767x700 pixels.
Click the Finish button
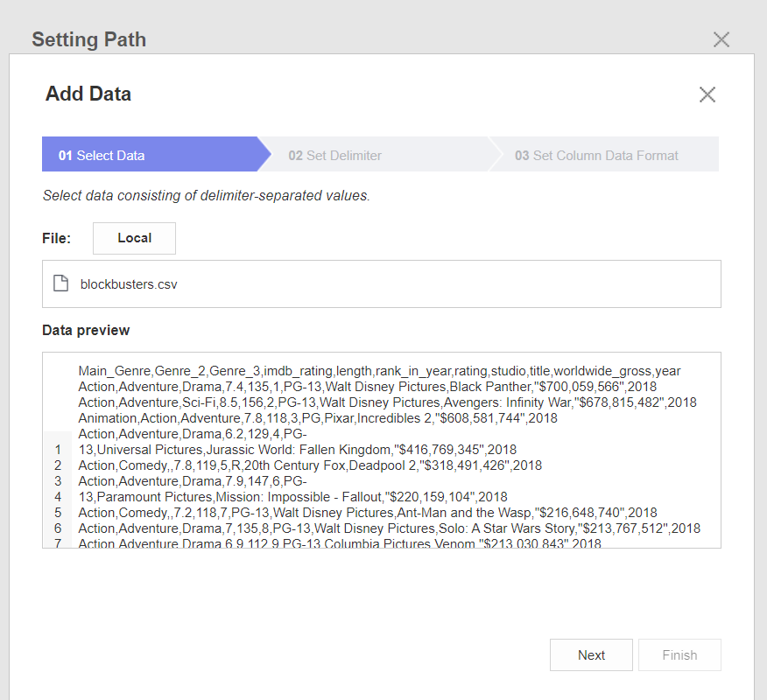coord(679,654)
